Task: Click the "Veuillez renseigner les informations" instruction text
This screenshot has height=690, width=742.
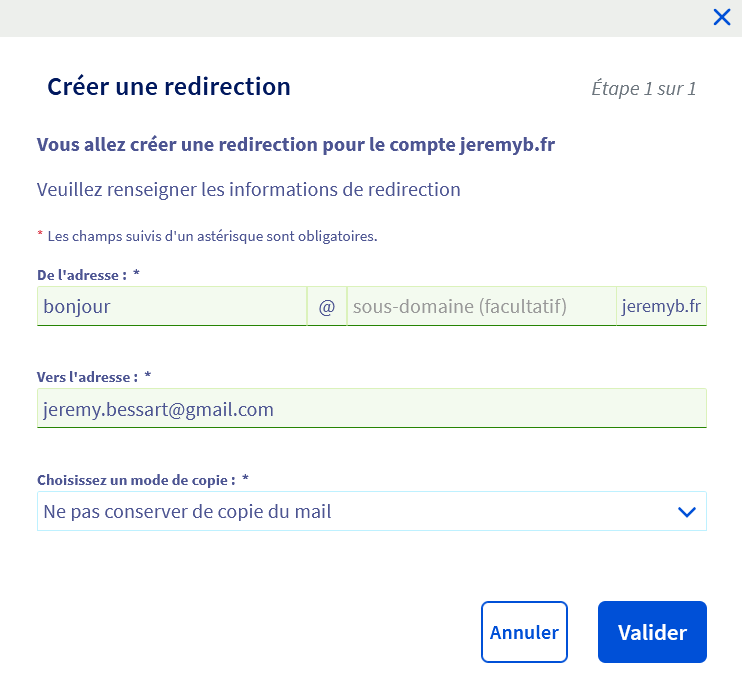Action: tap(249, 189)
